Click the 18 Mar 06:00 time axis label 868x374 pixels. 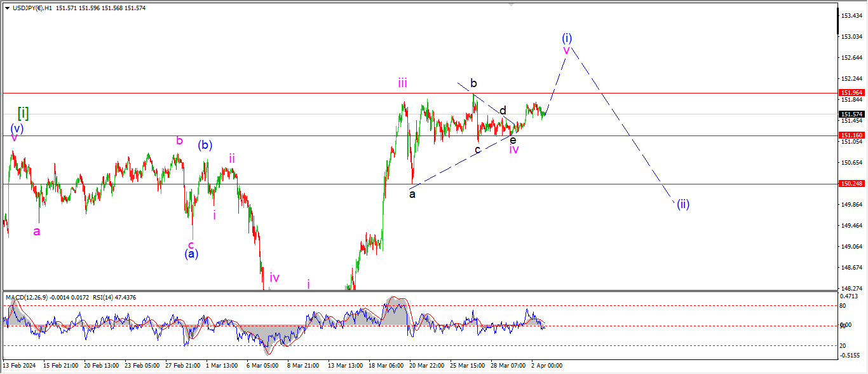[x=388, y=366]
